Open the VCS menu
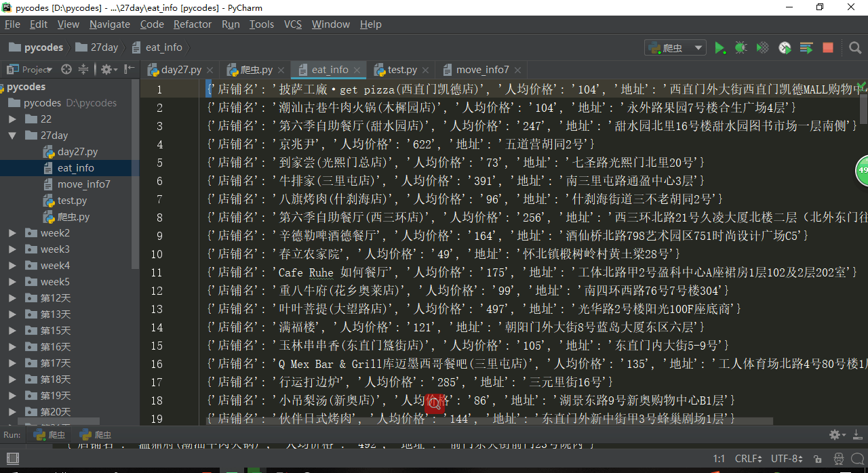Screen dimensions: 868x473 tap(292, 24)
